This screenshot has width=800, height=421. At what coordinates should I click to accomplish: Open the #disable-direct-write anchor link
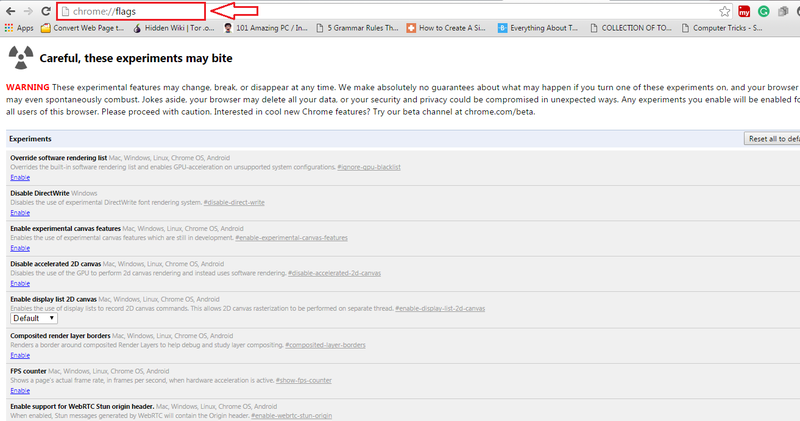click(234, 202)
